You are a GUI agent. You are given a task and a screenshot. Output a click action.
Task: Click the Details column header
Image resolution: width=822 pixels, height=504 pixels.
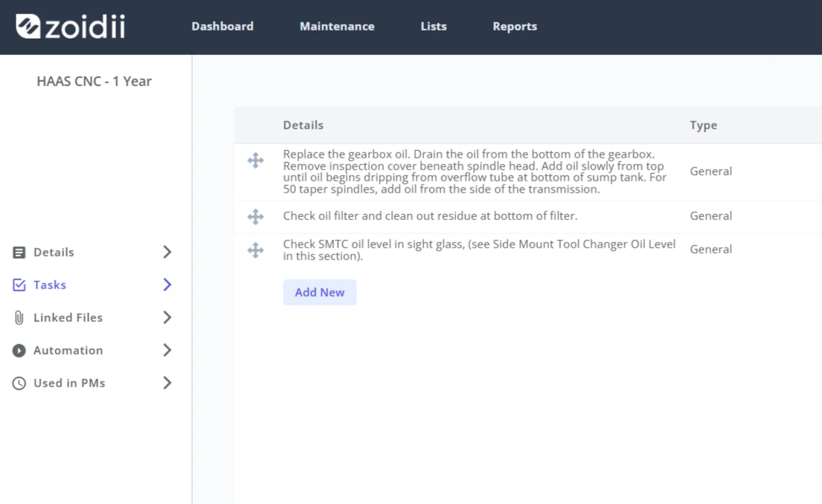(303, 125)
